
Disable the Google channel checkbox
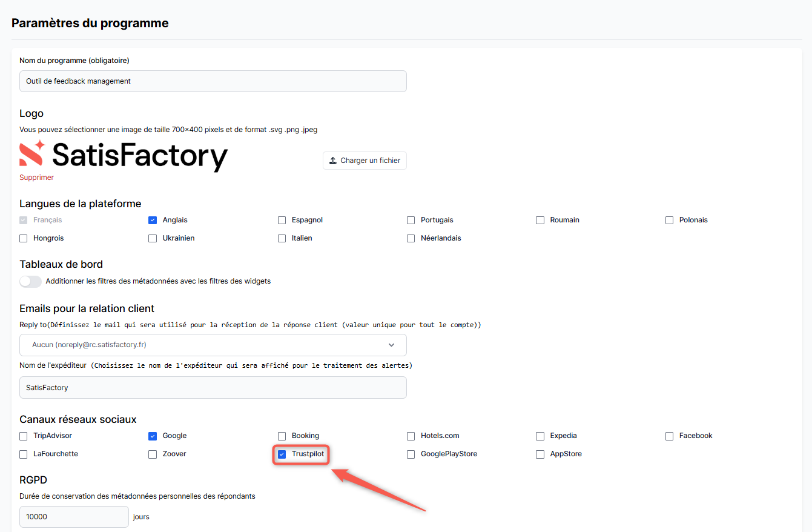(153, 436)
